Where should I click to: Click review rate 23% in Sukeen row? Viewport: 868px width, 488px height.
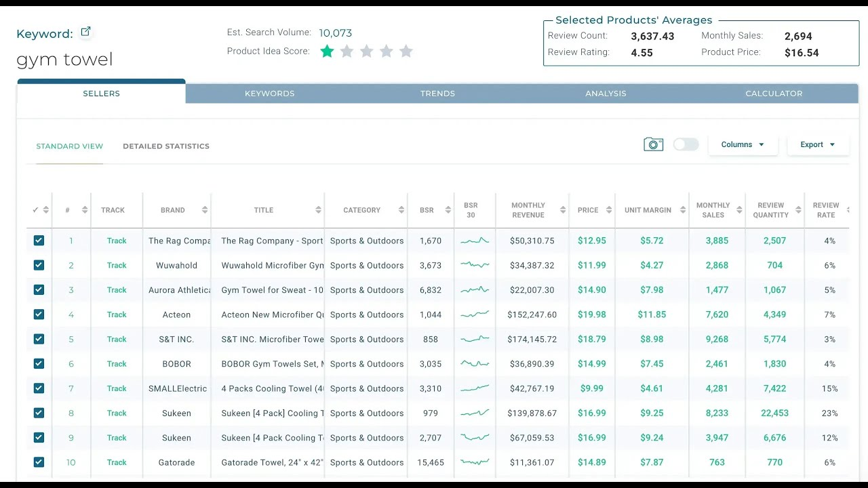(830, 413)
